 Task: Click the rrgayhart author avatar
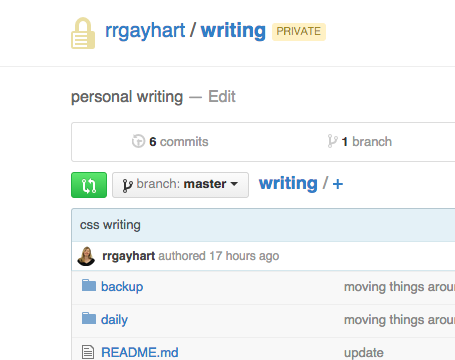[86, 256]
